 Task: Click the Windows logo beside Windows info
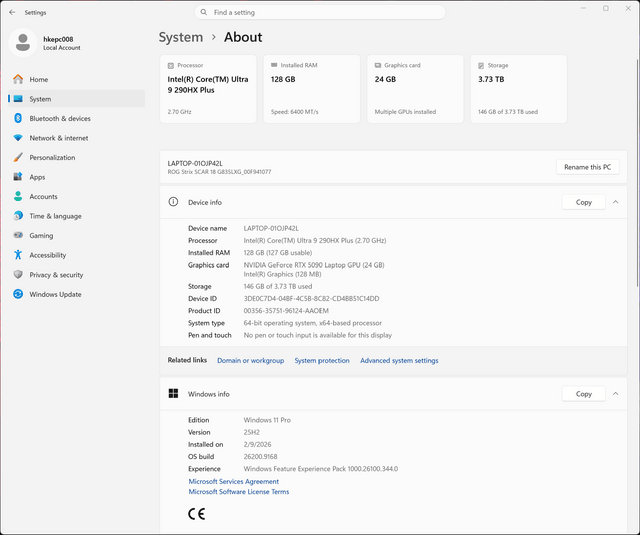coord(173,393)
